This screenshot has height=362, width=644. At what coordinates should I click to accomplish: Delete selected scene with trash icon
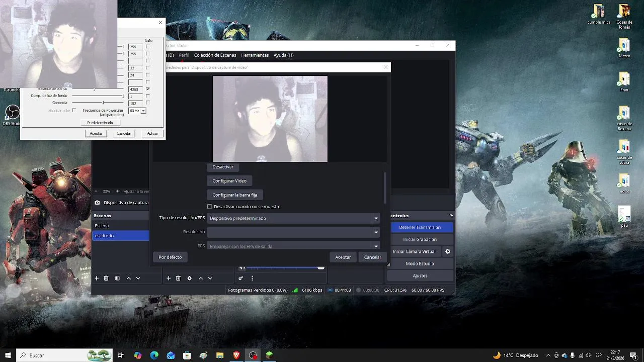click(106, 278)
